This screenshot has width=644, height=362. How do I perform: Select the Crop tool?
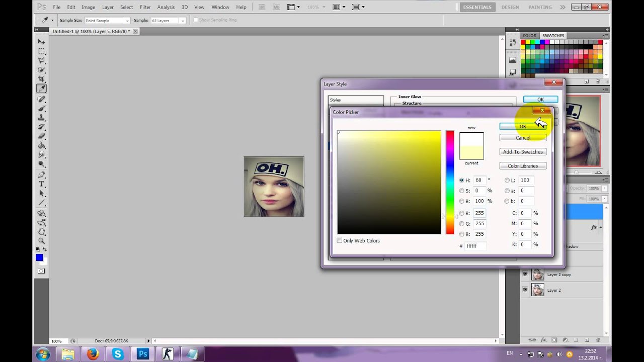click(42, 79)
